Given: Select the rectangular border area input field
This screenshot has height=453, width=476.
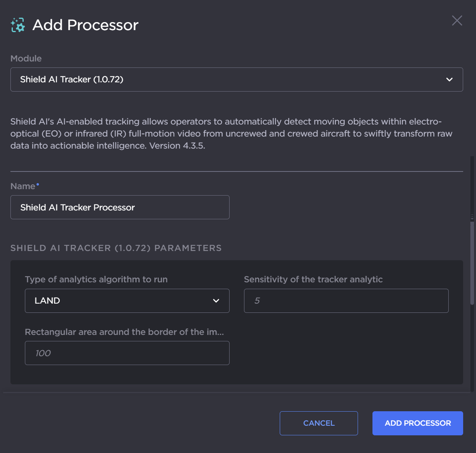Looking at the screenshot, I should (x=127, y=353).
